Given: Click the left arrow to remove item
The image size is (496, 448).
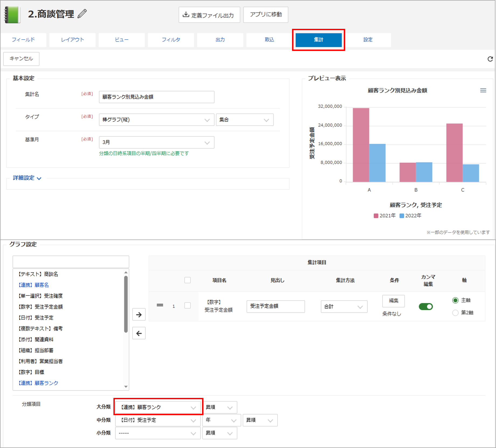Looking at the screenshot, I should tap(139, 333).
